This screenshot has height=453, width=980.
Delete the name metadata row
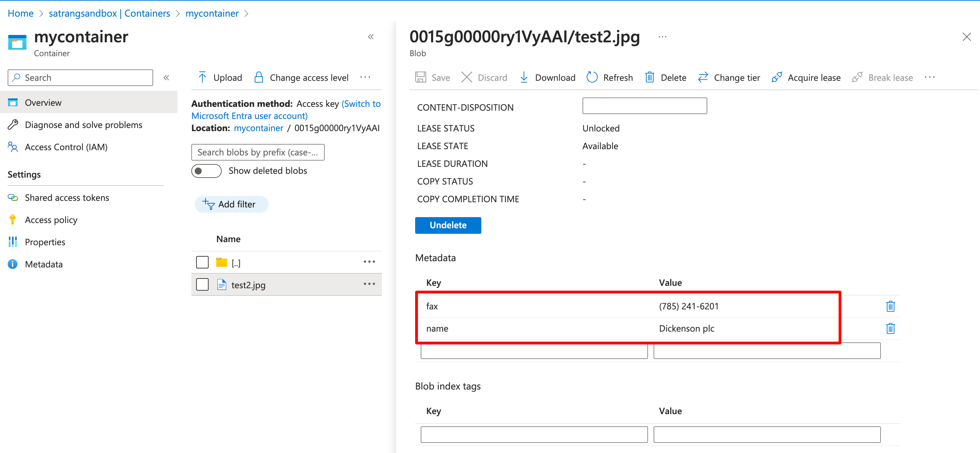[890, 328]
